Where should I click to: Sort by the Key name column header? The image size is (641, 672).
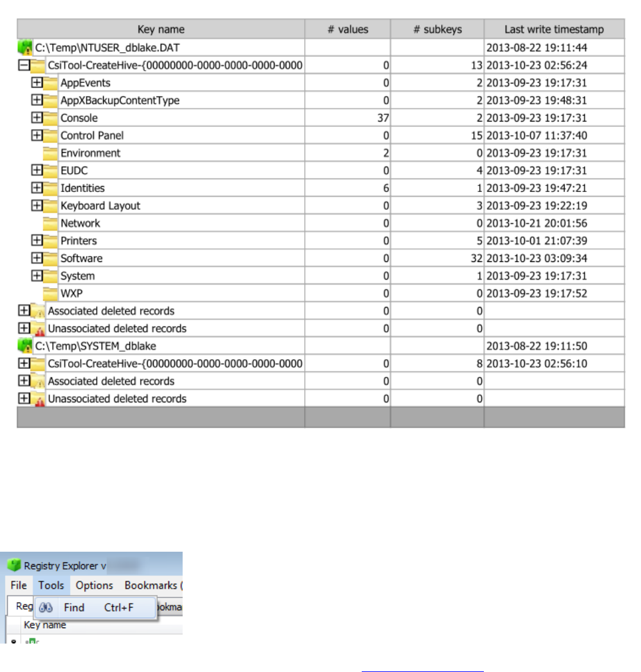pyautogui.click(x=161, y=29)
